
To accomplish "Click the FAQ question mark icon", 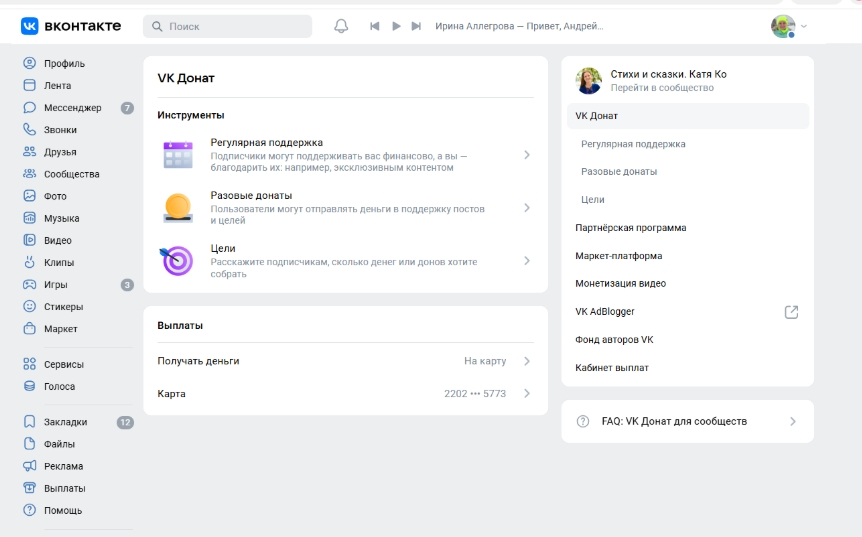I will 583,421.
